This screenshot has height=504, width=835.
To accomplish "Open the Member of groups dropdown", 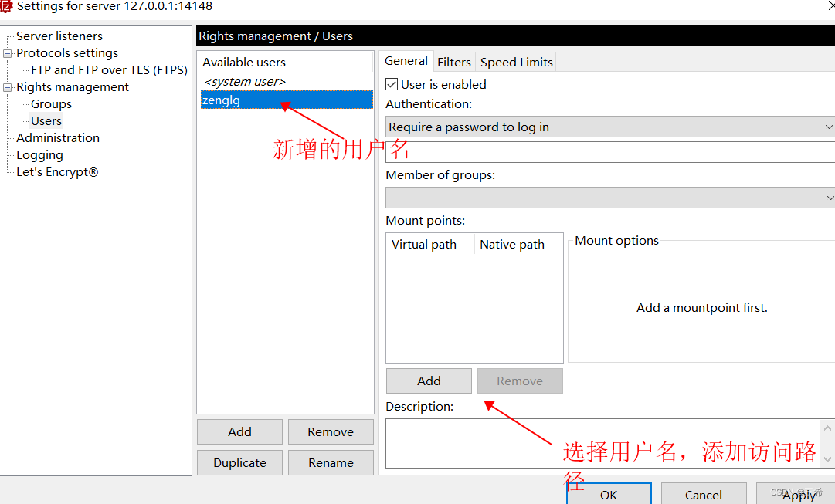I will tap(610, 198).
